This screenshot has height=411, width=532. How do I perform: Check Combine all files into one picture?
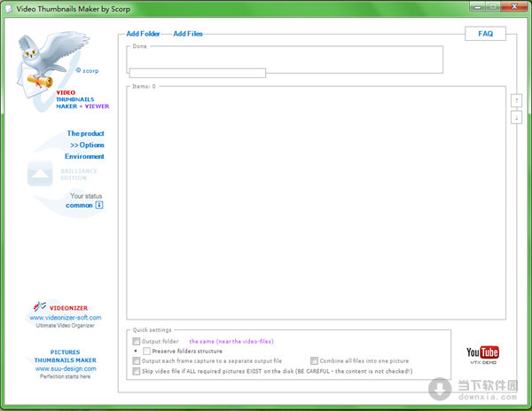(x=314, y=361)
